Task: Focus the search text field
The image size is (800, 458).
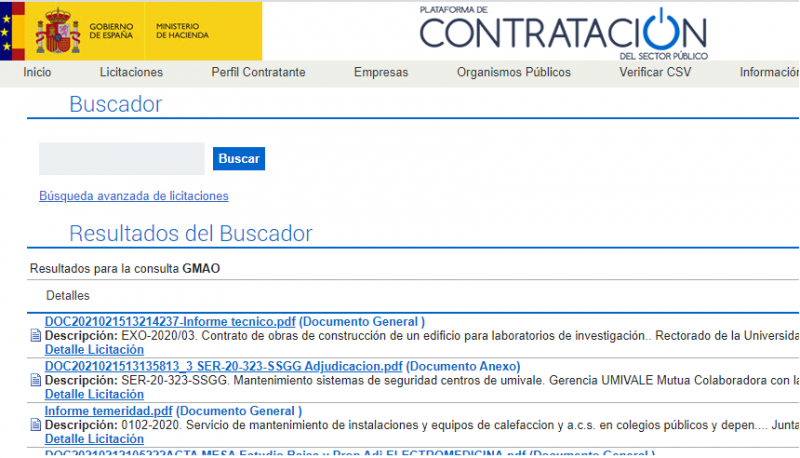Action: coord(122,159)
